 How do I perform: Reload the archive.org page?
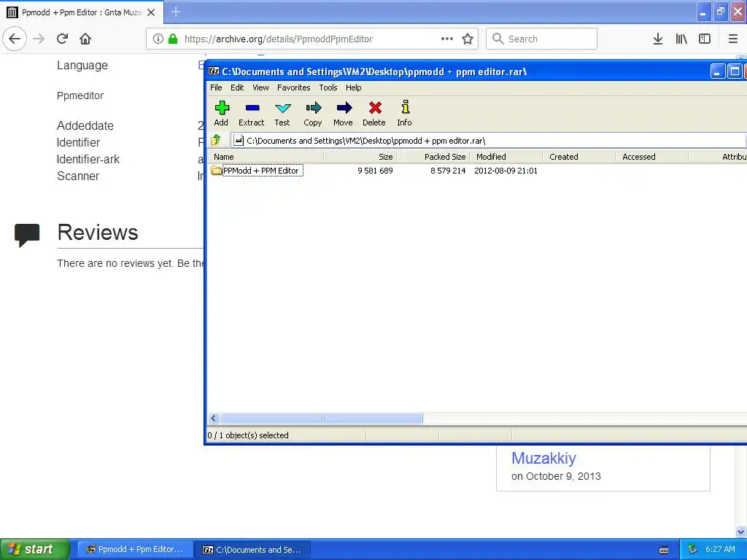click(x=62, y=39)
